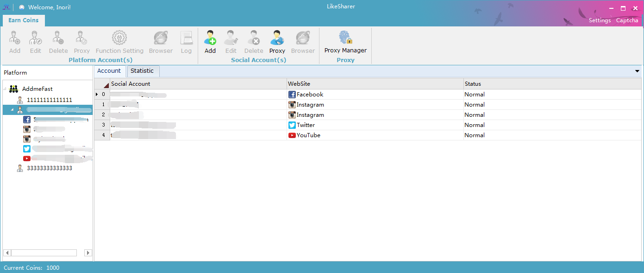The image size is (644, 273).
Task: Click Normal status in the YouTube row
Action: click(552, 135)
